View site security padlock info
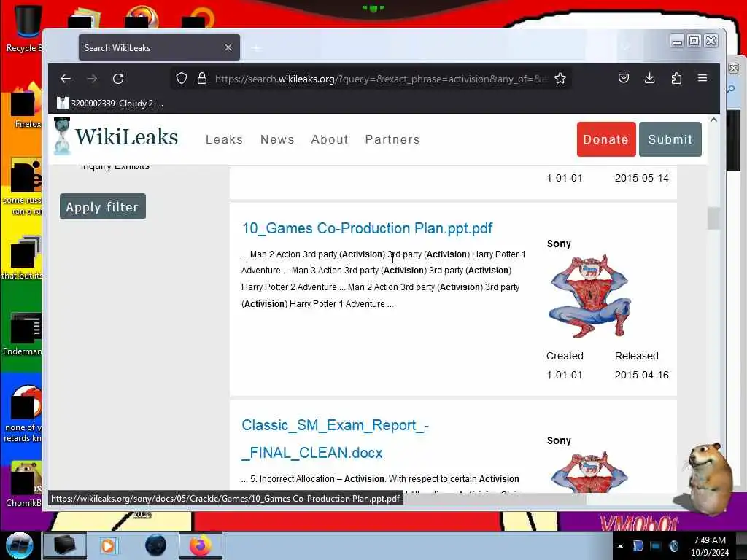747x560 pixels. [x=202, y=79]
